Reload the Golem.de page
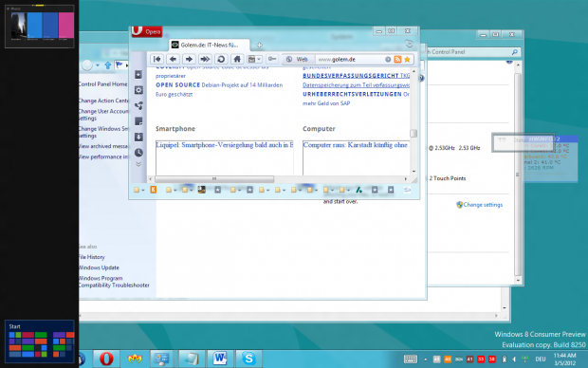This screenshot has width=588, height=368. pos(221,59)
